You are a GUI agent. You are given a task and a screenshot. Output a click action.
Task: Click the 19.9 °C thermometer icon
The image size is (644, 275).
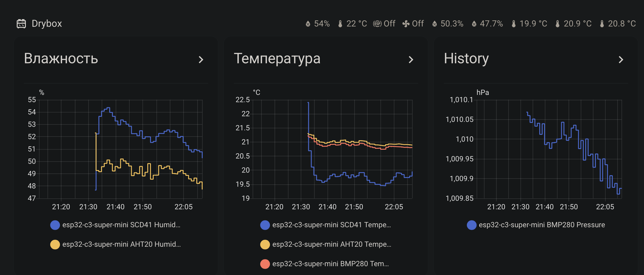pyautogui.click(x=514, y=24)
